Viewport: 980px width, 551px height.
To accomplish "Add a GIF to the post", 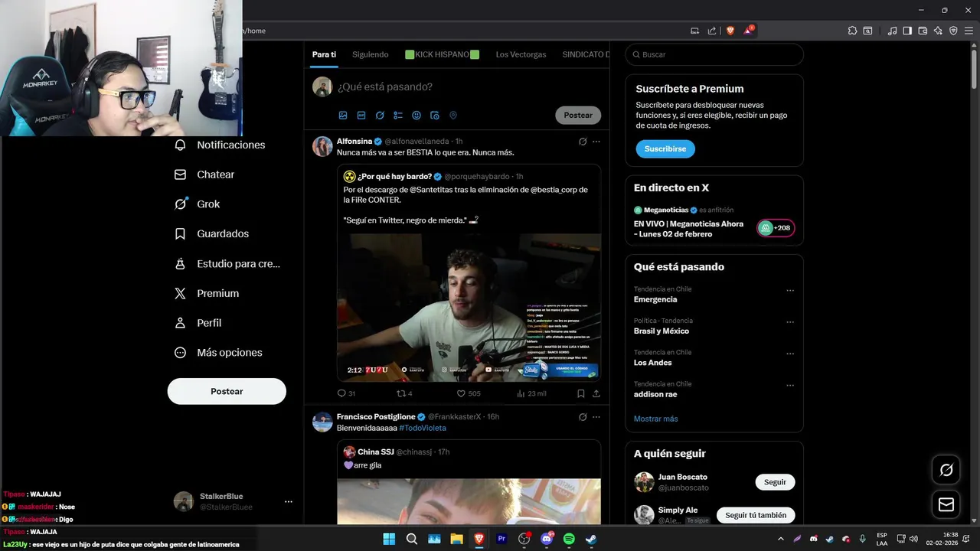I will point(361,116).
